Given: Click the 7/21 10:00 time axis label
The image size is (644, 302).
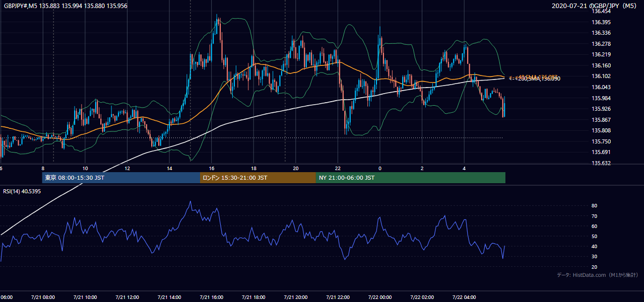Looking at the screenshot, I should pos(85,297).
